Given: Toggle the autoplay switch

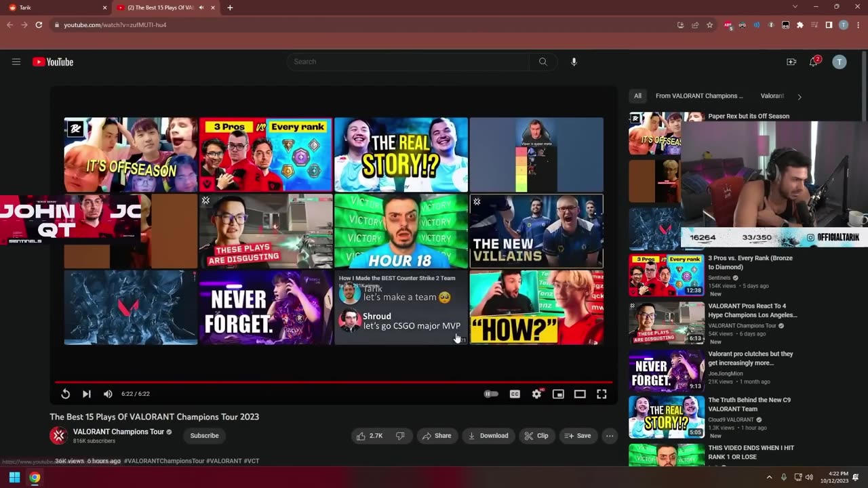Looking at the screenshot, I should pyautogui.click(x=491, y=394).
